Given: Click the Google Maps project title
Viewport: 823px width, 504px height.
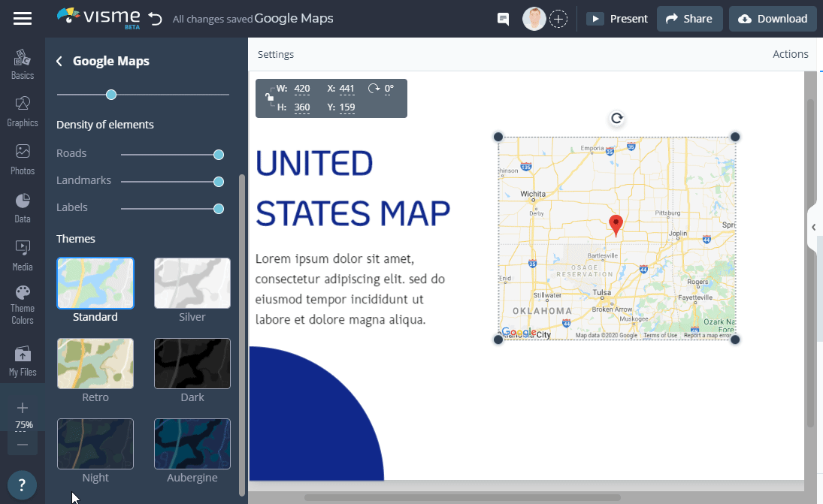Looking at the screenshot, I should [x=294, y=18].
